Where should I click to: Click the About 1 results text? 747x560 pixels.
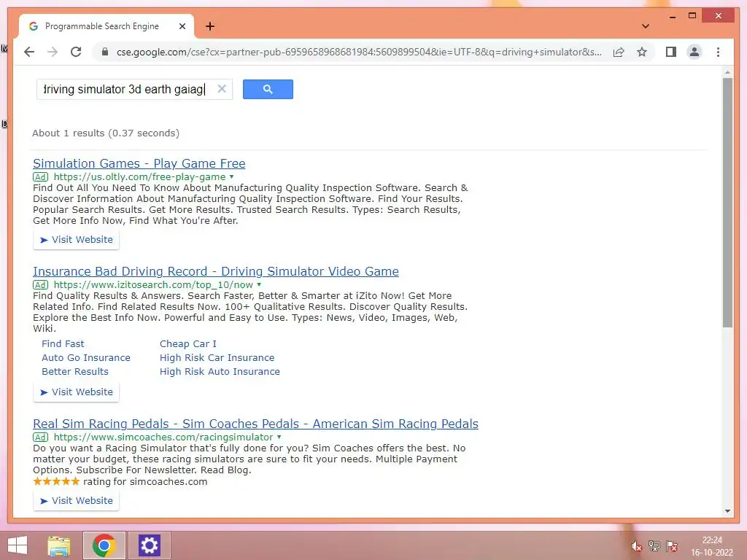pos(106,133)
